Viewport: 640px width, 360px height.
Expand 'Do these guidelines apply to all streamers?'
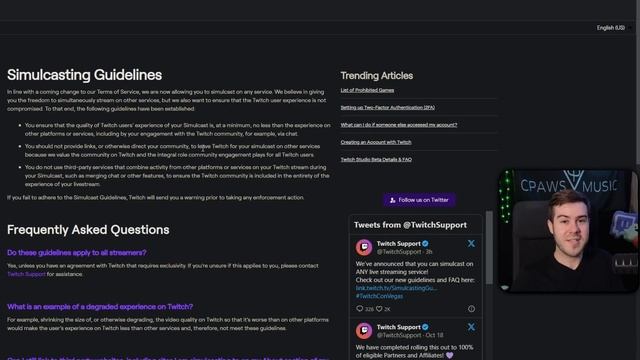pyautogui.click(x=77, y=253)
